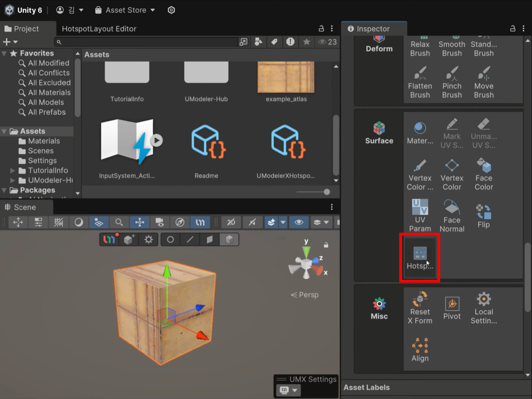532x399 pixels.
Task: Select the Pinch Brush tool
Action: coord(452,82)
